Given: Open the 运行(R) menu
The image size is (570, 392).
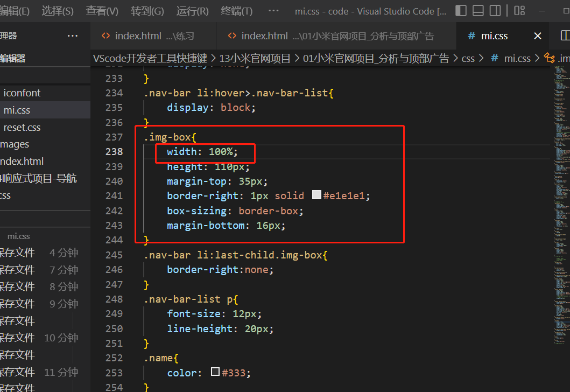Looking at the screenshot, I should click(x=192, y=11).
